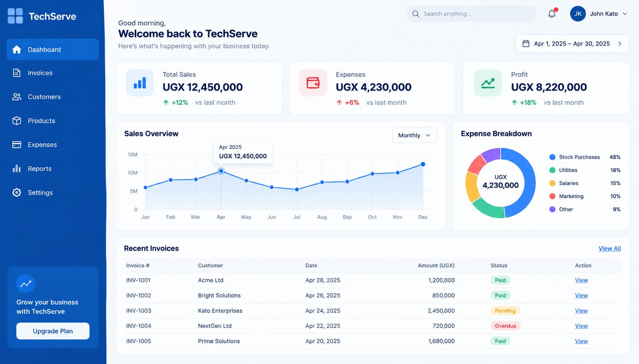This screenshot has height=364, width=639.
Task: Click the Total Sales bar chart icon
Action: 140,83
